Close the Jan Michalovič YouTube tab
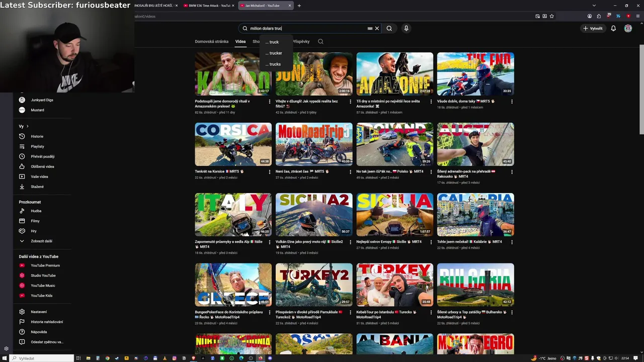This screenshot has width=644, height=362. (290, 6)
